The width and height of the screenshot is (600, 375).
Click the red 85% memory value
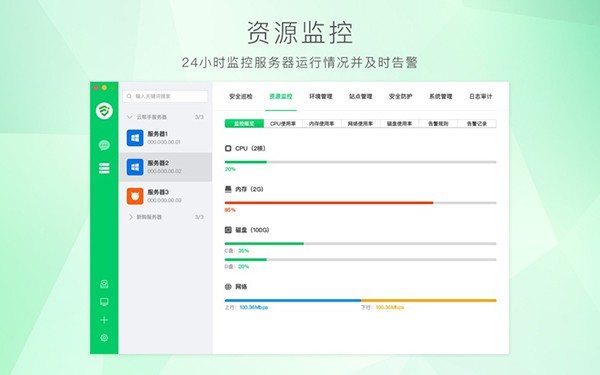pyautogui.click(x=230, y=210)
